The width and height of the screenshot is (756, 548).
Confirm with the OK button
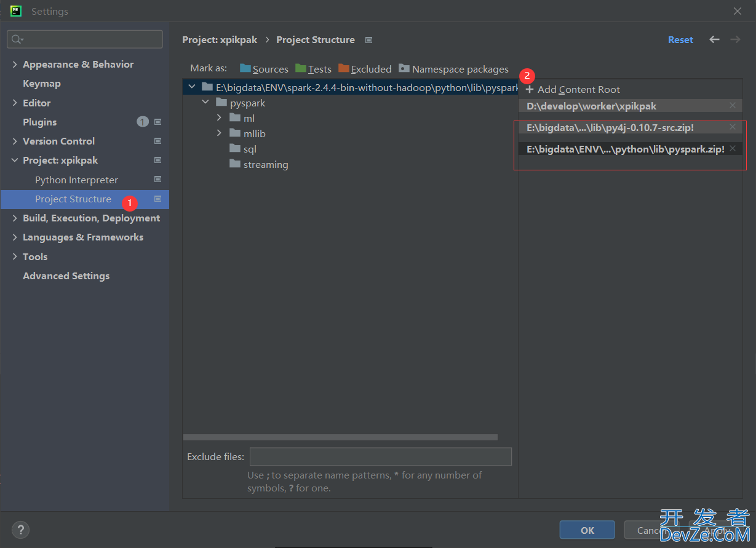tap(587, 530)
